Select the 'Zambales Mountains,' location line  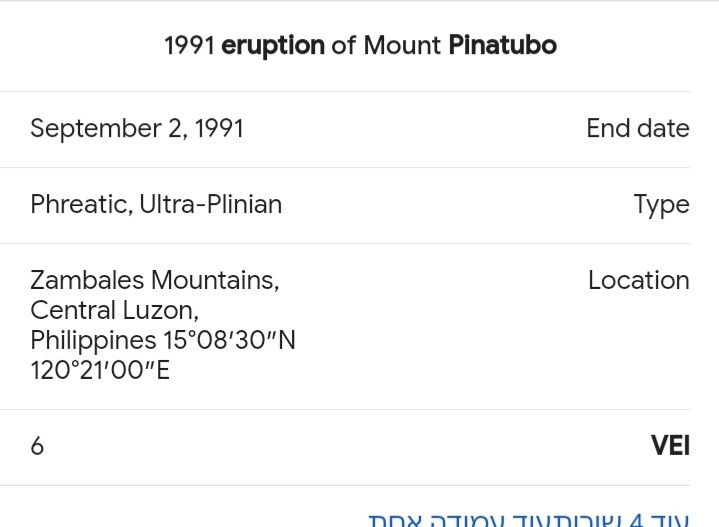155,281
